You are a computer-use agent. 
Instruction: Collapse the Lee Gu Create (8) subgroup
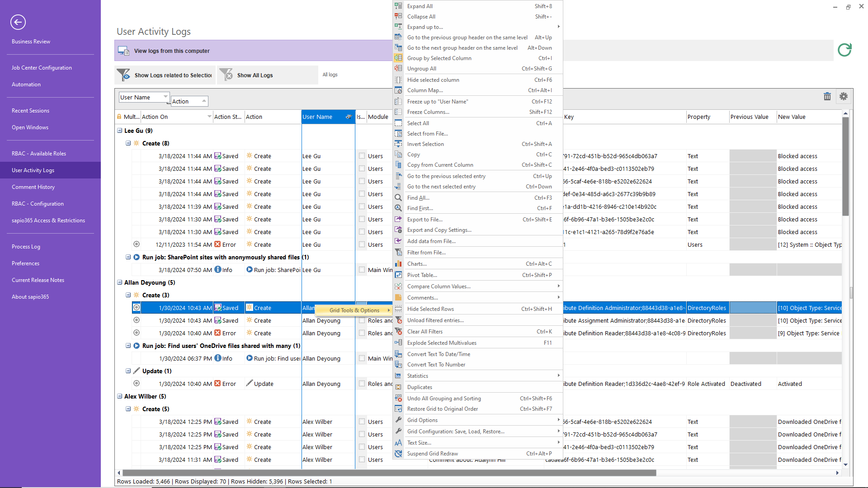[x=128, y=143]
